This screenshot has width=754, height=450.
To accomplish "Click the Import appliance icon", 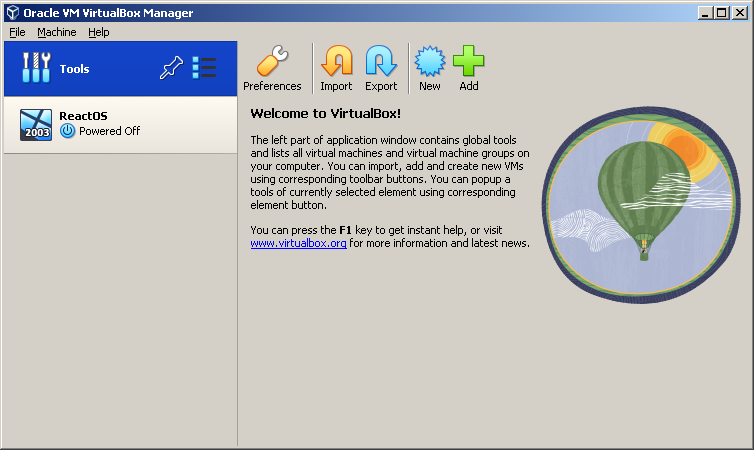I will [x=336, y=68].
